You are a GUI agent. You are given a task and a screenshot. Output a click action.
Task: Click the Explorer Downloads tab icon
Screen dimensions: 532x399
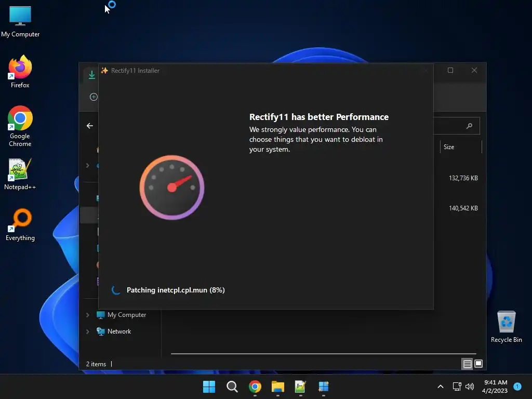click(91, 75)
